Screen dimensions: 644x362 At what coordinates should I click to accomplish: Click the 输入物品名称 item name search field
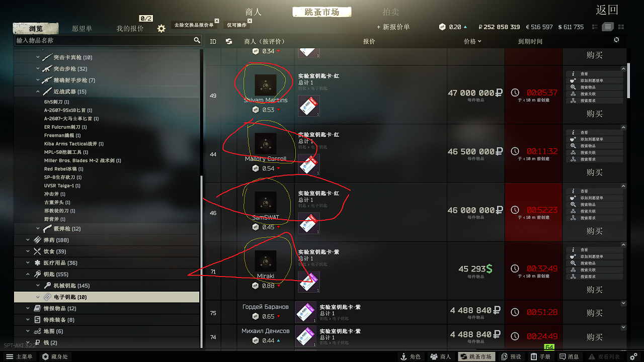tap(104, 40)
